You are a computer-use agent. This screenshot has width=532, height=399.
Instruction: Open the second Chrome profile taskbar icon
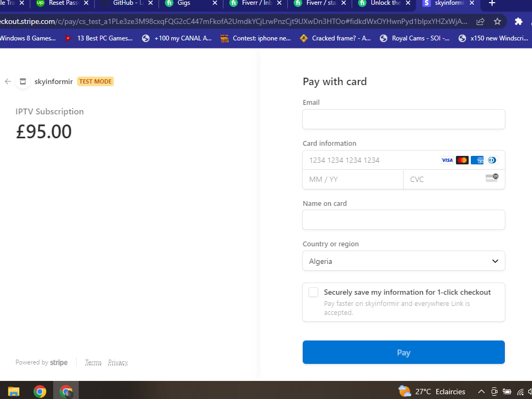coord(66,392)
